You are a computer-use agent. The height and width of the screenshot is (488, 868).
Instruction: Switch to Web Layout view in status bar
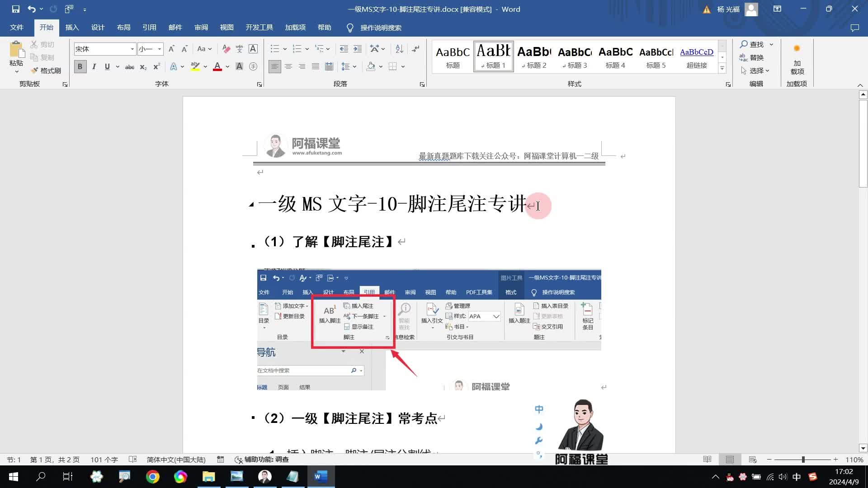click(753, 460)
